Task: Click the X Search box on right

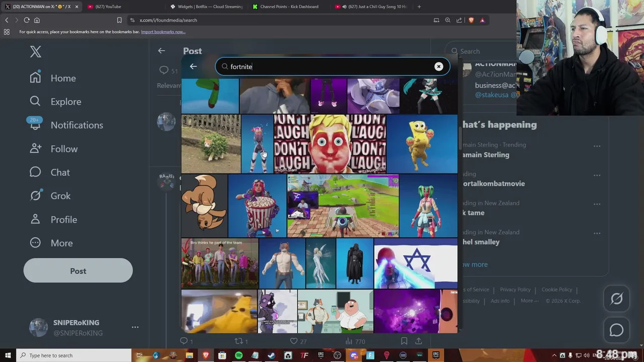Action: tap(480, 51)
